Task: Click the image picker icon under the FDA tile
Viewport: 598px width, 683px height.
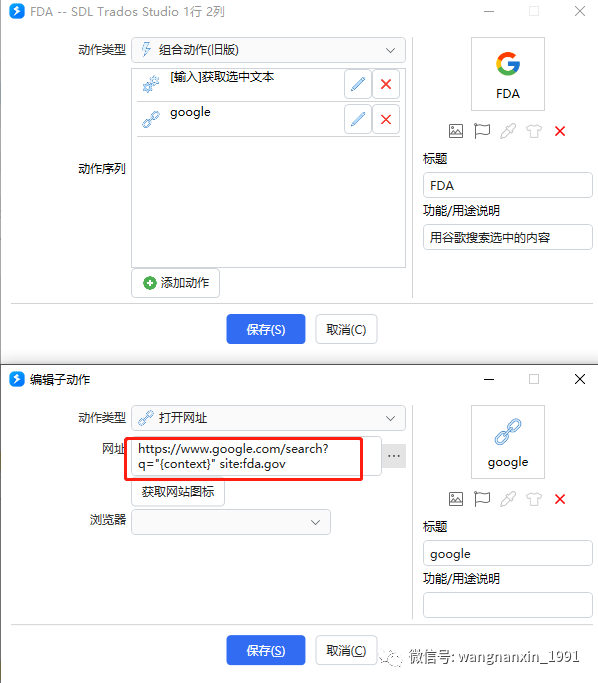Action: pos(456,131)
